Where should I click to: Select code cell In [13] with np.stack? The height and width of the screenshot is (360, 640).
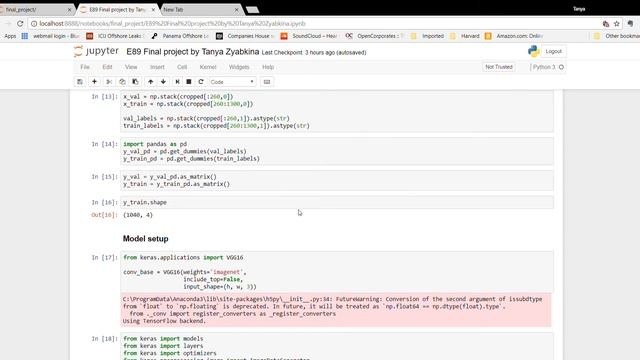click(337, 111)
